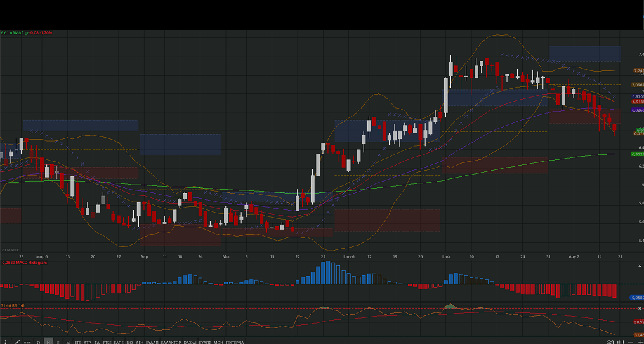Click the Αυγ 7 date label
Image resolution: width=644 pixels, height=344 pixels.
(574, 256)
